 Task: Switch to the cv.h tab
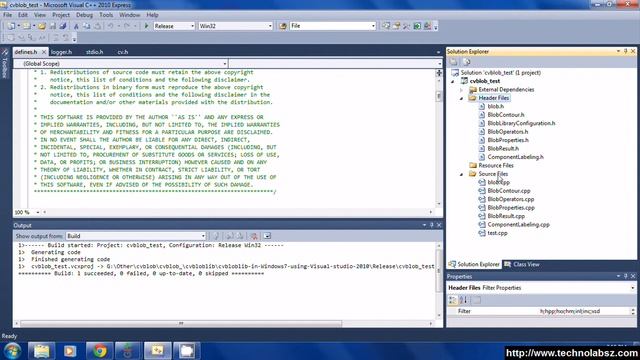[122, 52]
